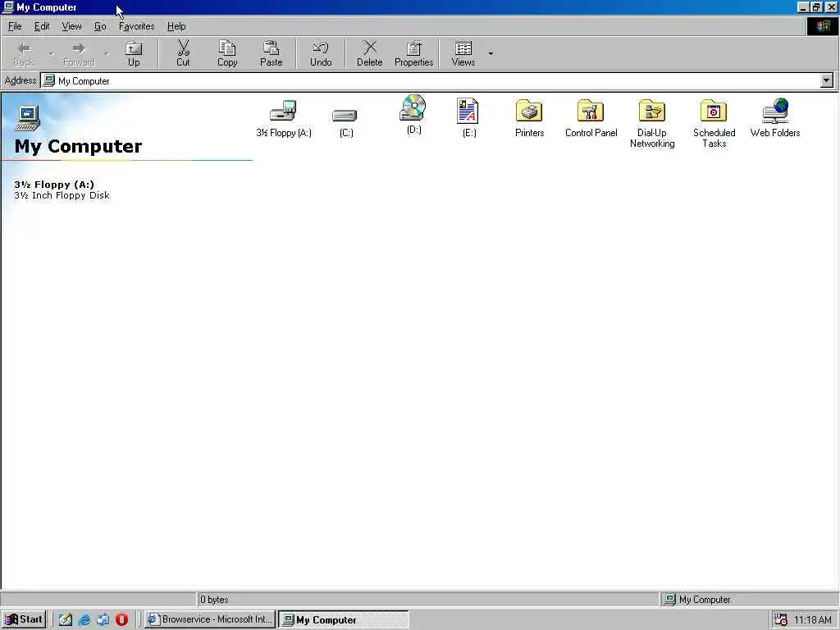
Task: Click the Start button
Action: (x=24, y=619)
